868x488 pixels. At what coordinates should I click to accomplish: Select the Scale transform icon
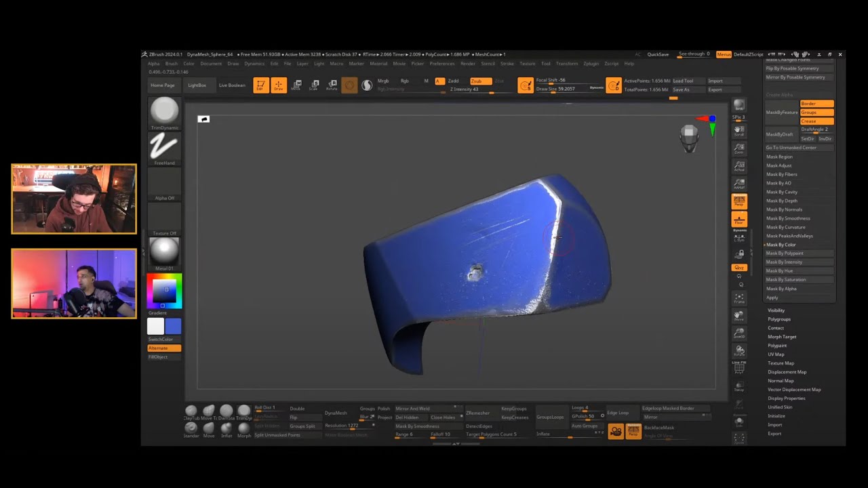pos(314,85)
